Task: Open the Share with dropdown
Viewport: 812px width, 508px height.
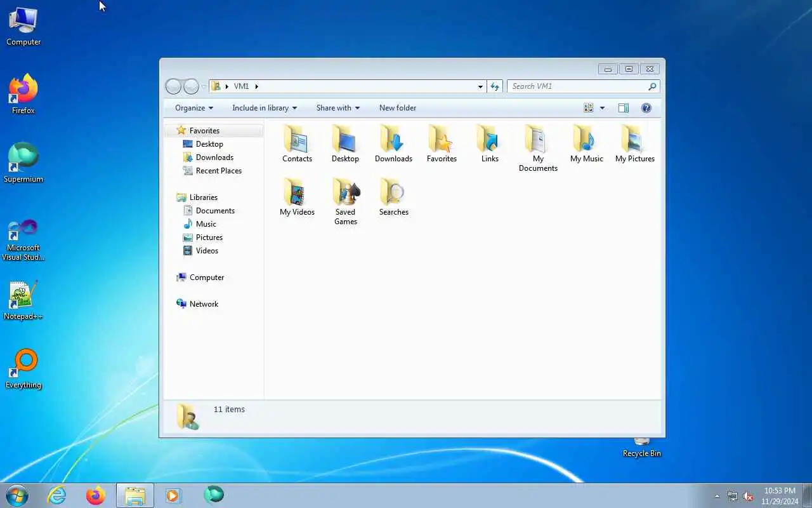Action: [338, 108]
